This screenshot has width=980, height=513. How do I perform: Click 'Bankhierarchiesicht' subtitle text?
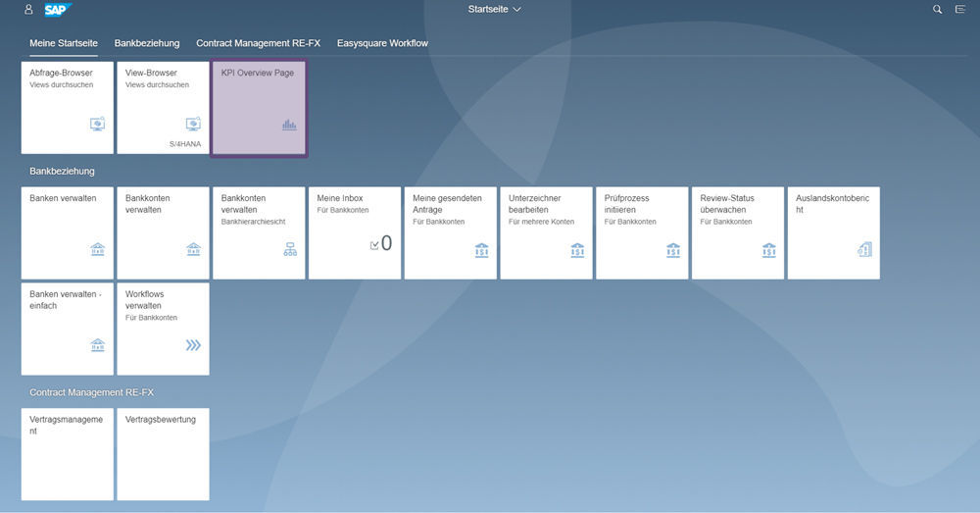point(253,222)
